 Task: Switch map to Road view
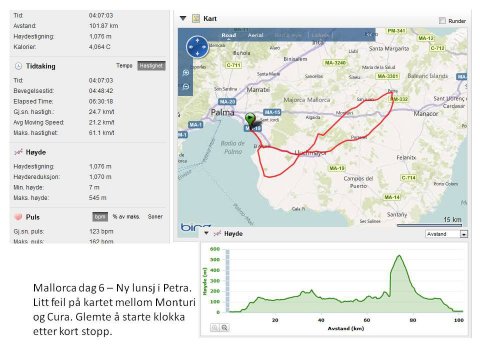click(229, 35)
